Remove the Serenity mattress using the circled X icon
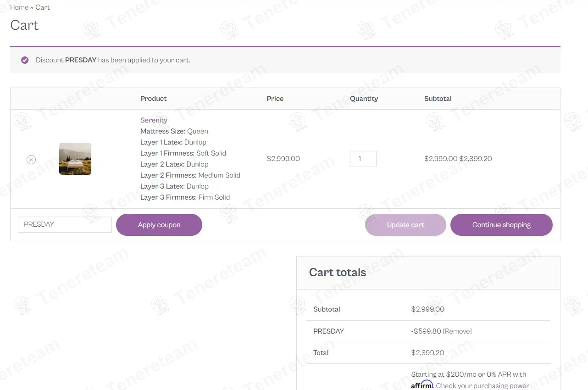 31,159
